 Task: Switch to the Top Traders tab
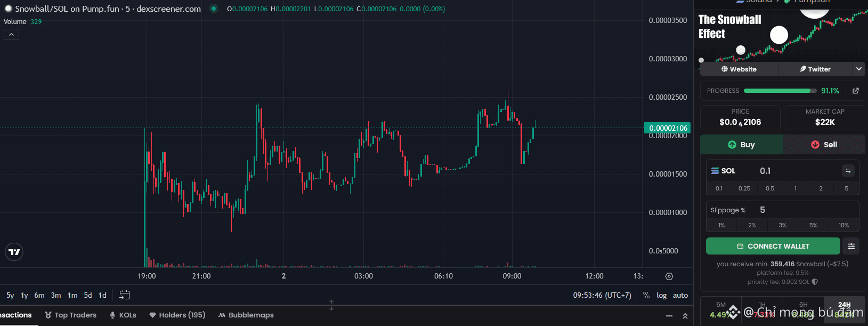[x=71, y=315]
